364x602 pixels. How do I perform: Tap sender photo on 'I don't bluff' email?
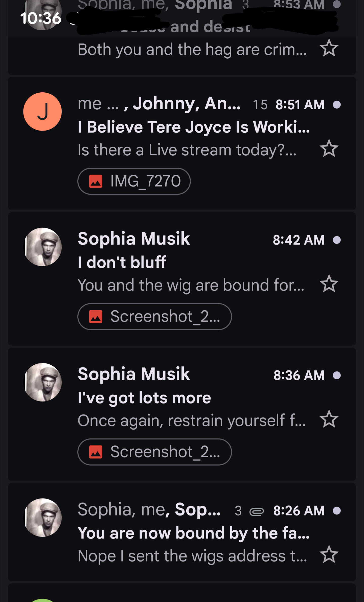point(42,247)
